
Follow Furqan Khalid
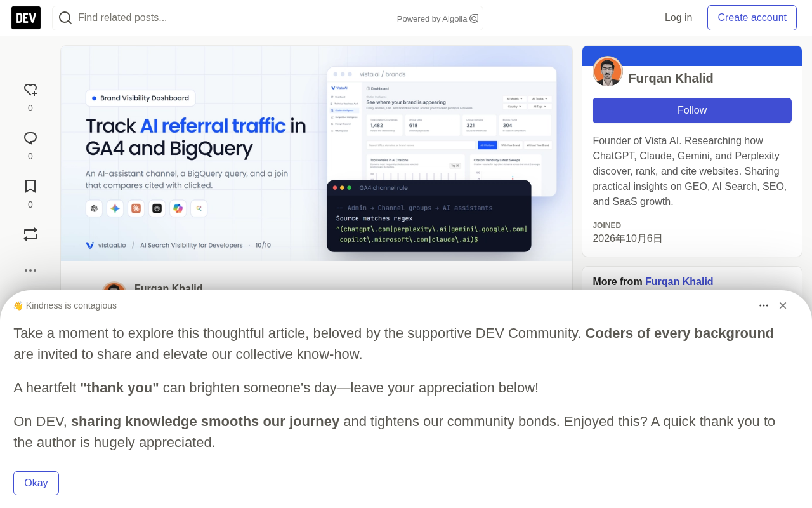[692, 110]
